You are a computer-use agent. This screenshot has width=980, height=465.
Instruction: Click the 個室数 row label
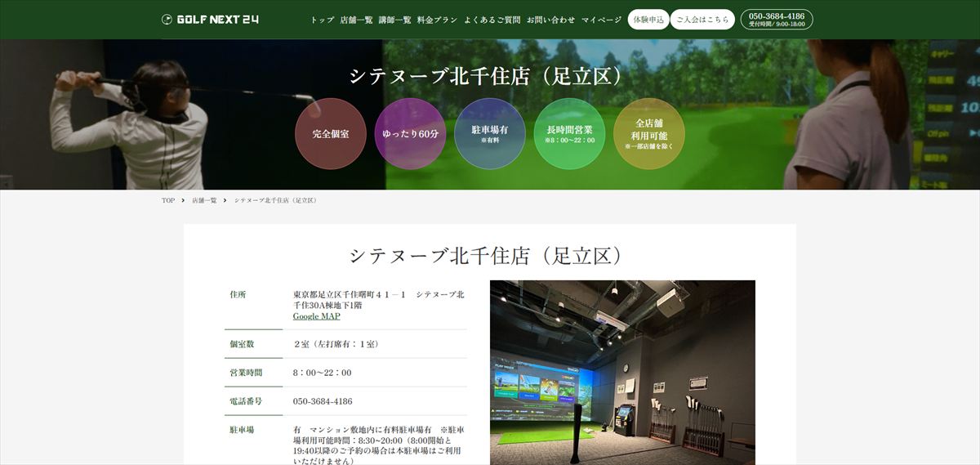pos(242,344)
